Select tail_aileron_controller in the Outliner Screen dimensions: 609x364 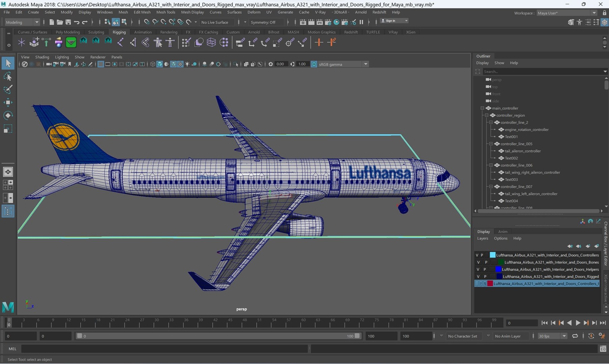(523, 151)
